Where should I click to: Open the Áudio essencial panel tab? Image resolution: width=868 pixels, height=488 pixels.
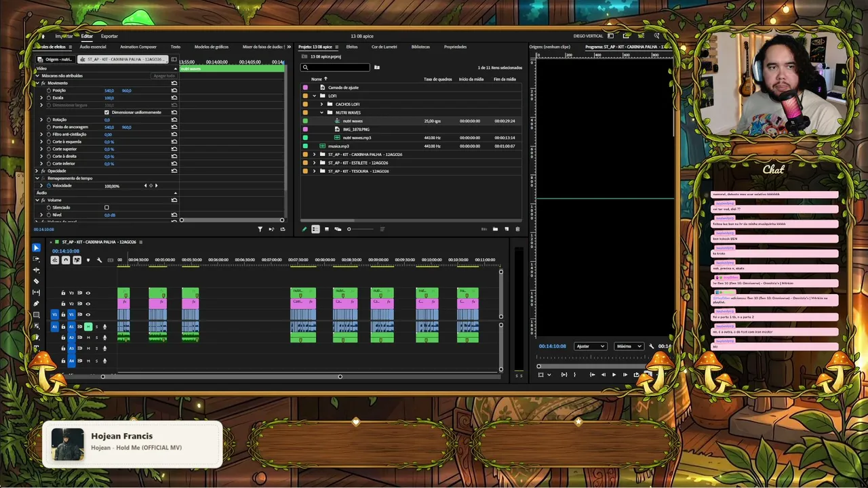(x=93, y=47)
